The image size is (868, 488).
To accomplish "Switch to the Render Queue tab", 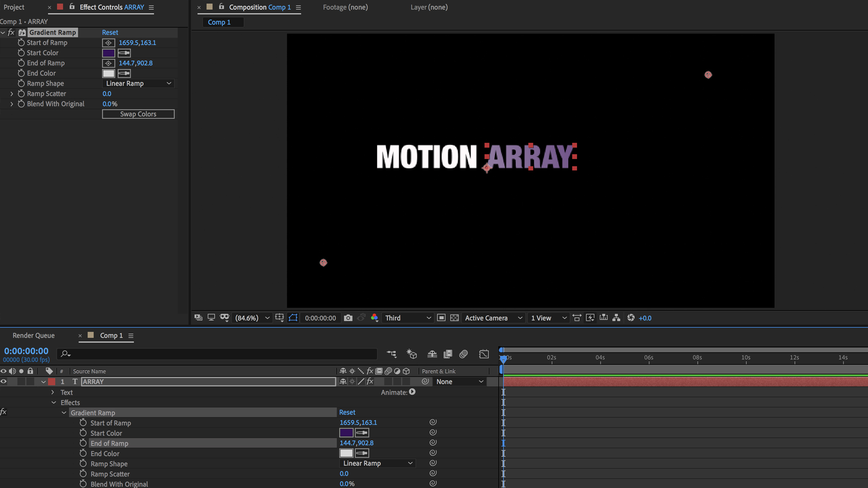I will click(x=33, y=335).
